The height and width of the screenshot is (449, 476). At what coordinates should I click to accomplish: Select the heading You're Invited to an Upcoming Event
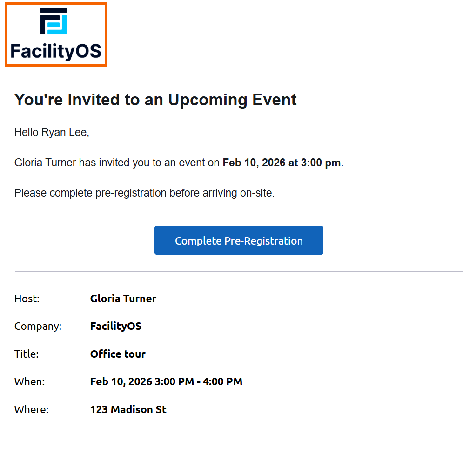coord(155,99)
